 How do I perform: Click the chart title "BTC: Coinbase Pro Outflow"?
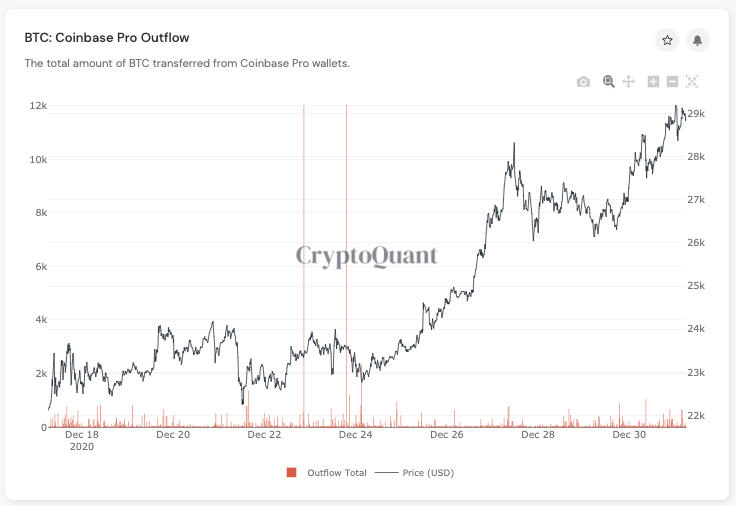pos(107,38)
